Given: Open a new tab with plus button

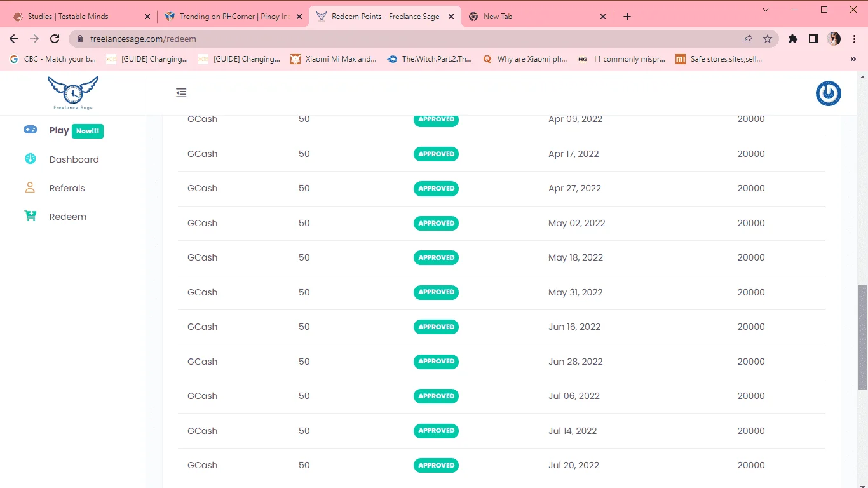Looking at the screenshot, I should (627, 17).
